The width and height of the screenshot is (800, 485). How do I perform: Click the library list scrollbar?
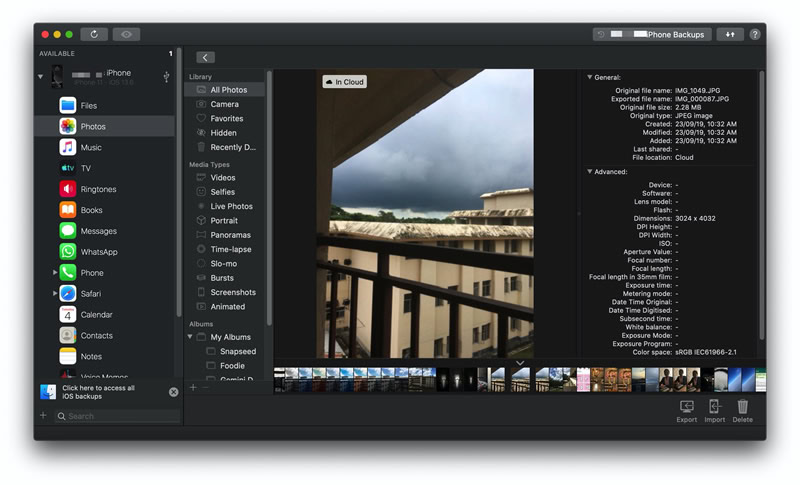(x=269, y=198)
